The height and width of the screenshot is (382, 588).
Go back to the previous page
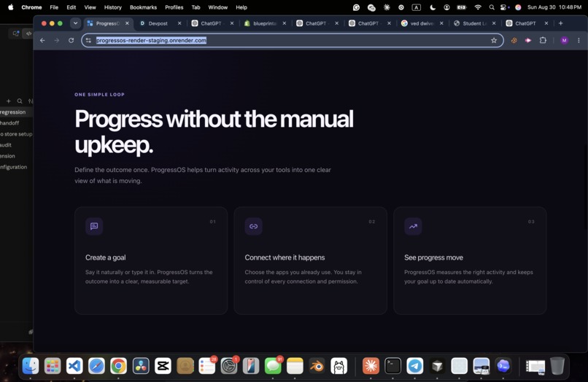42,40
